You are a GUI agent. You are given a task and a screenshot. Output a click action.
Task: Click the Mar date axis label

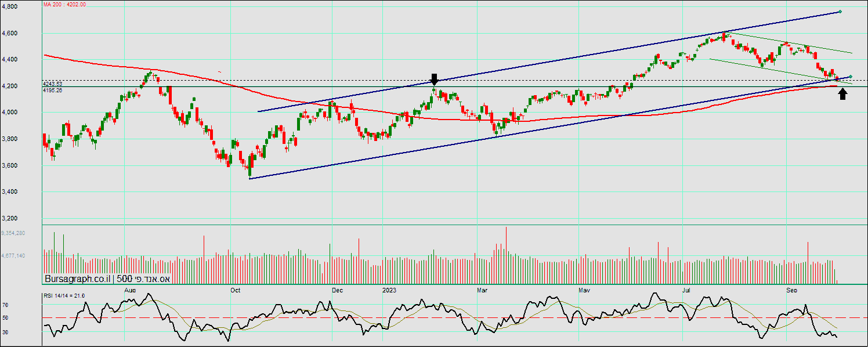(x=482, y=289)
